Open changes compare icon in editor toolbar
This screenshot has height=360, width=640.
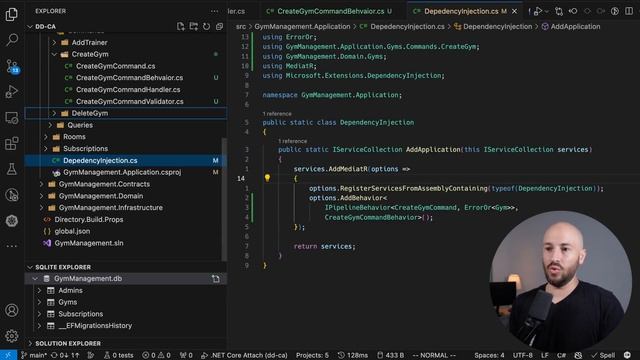[559, 11]
